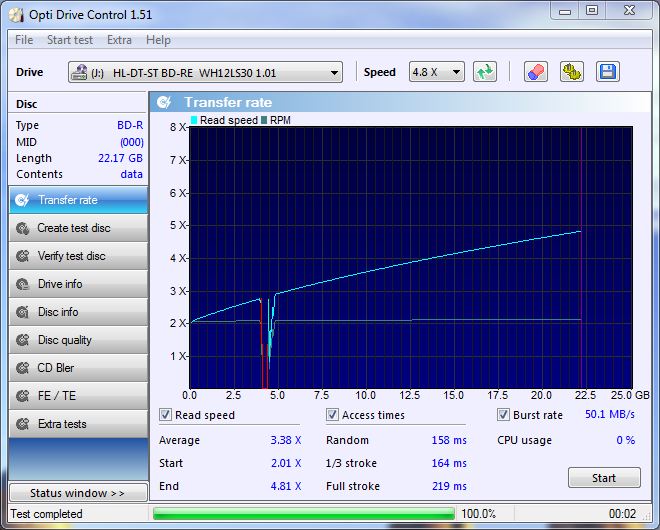Click the save floppy disk icon
660x530 pixels.
(607, 72)
